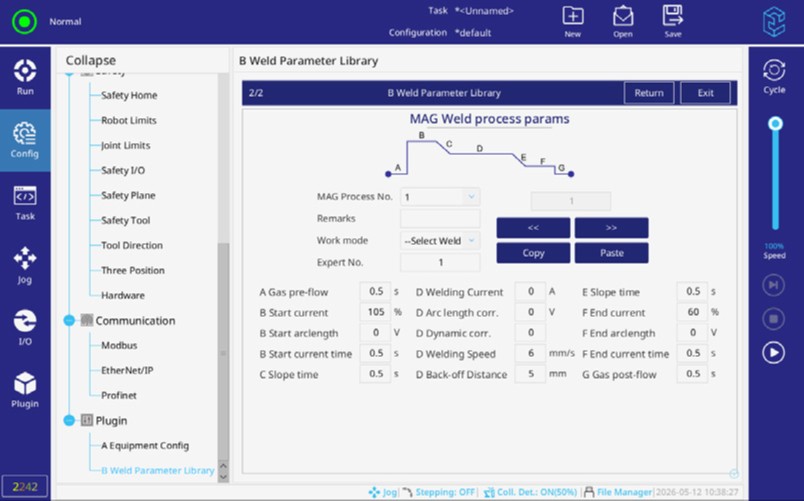This screenshot has height=501, width=804.
Task: Edit A Gas pre-flow value
Action: (x=375, y=291)
